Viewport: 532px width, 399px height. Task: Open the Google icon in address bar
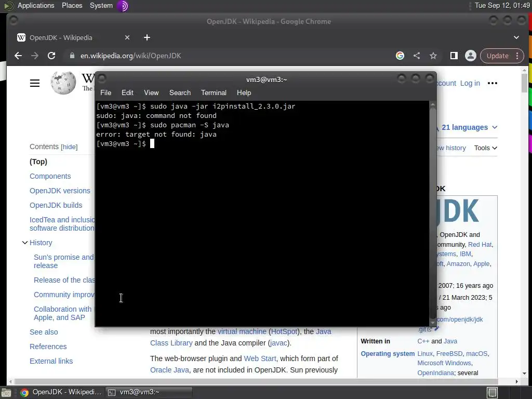pos(400,56)
